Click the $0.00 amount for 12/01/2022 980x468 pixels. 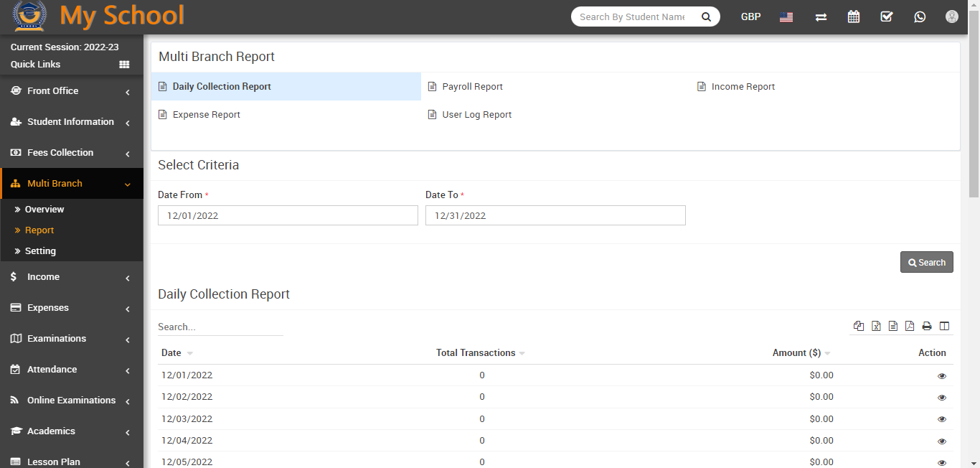(x=821, y=375)
